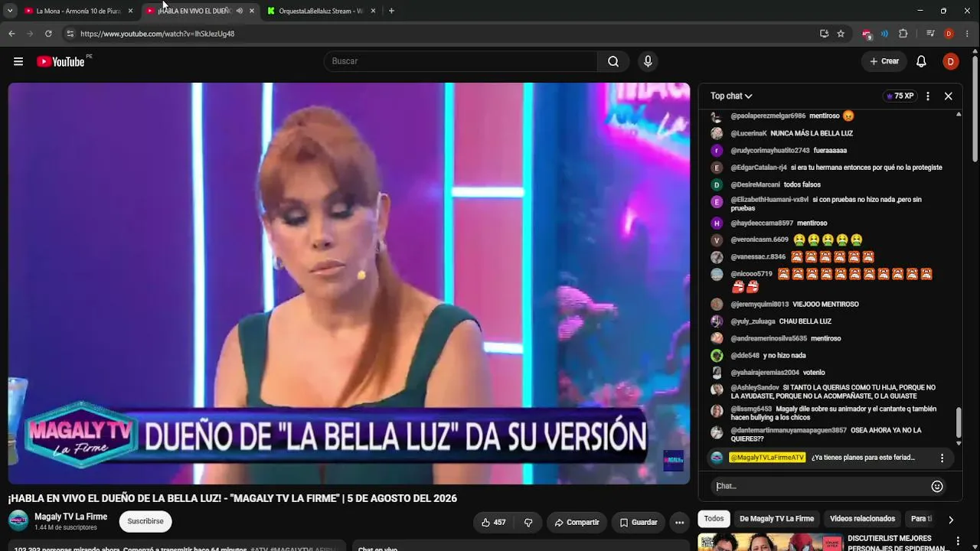
Task: Open the YouTube account avatar menu
Action: click(950, 61)
